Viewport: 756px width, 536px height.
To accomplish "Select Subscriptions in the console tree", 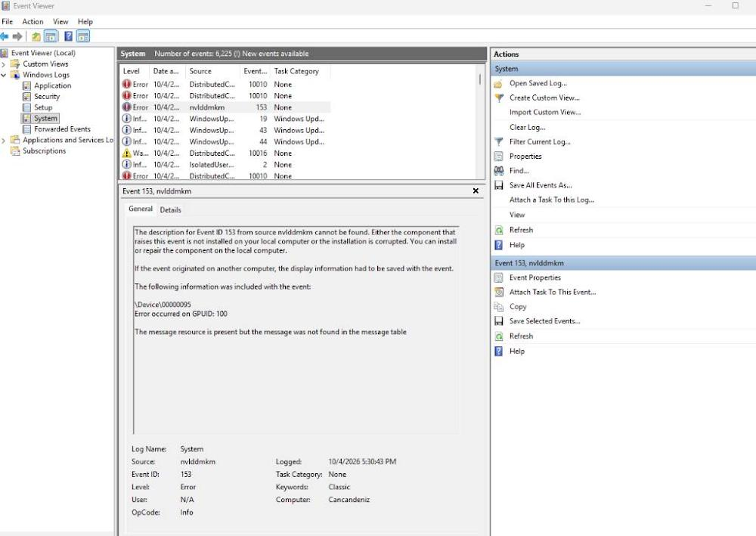I will (x=45, y=151).
